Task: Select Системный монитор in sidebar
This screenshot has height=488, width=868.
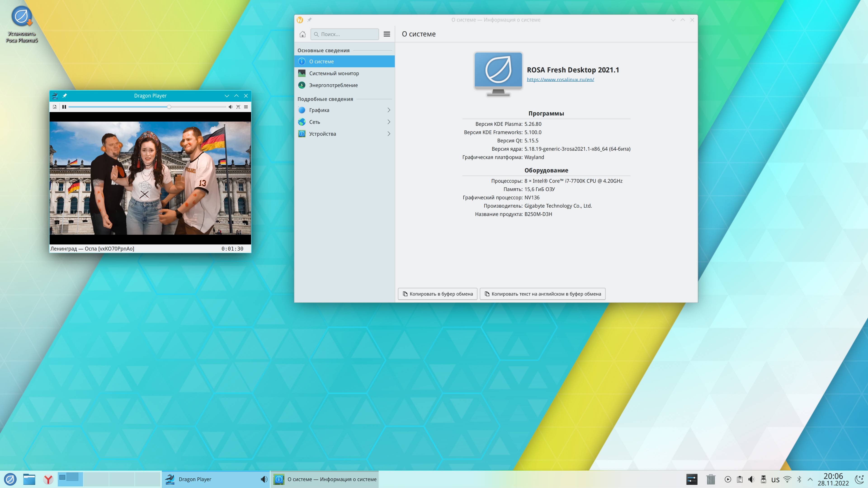Action: (334, 73)
